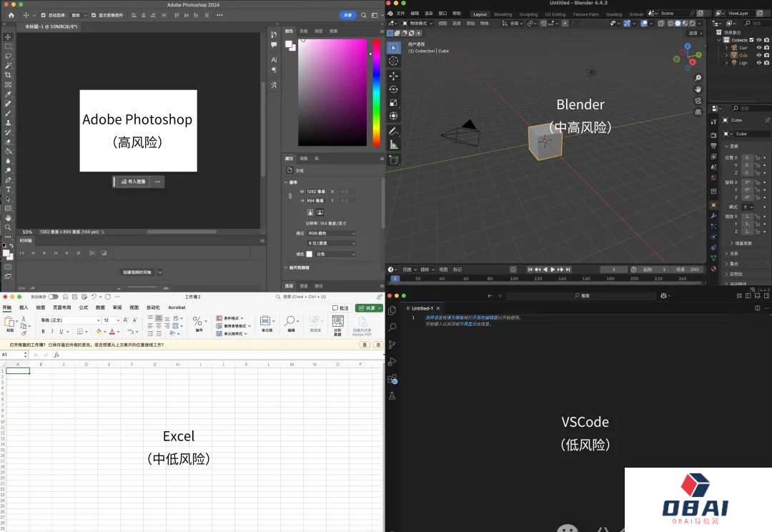Select Blender's Move tool
The width and height of the screenshot is (772, 532).
[x=393, y=76]
